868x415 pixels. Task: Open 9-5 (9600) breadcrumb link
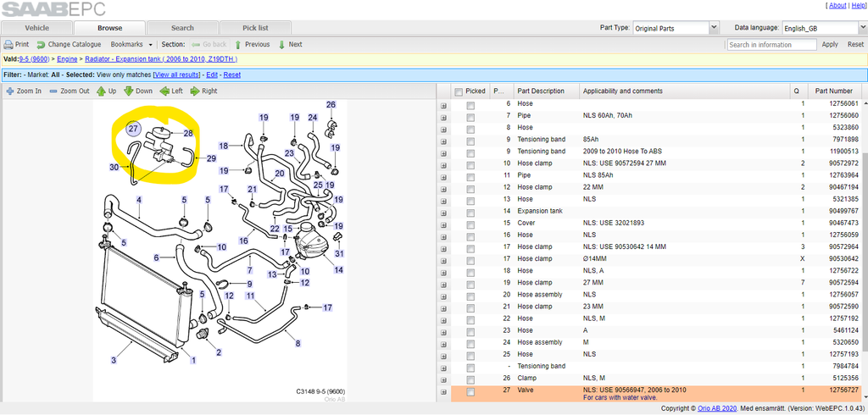coord(35,58)
